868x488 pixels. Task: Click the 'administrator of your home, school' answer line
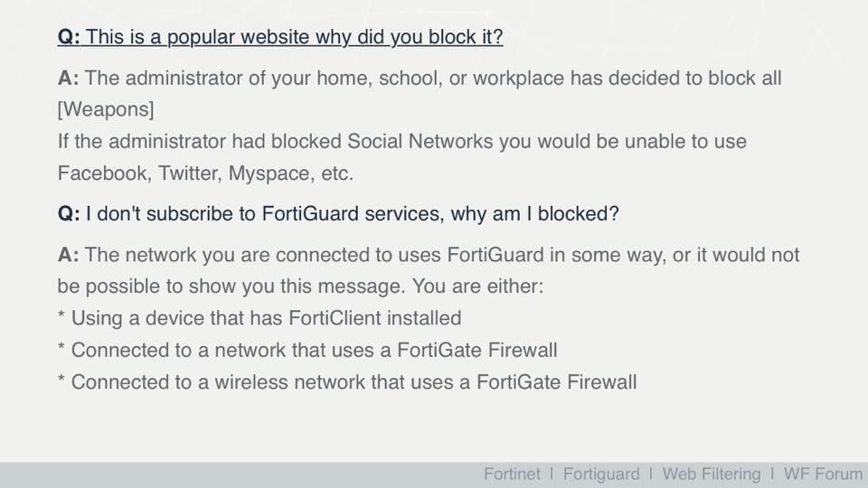coord(420,78)
